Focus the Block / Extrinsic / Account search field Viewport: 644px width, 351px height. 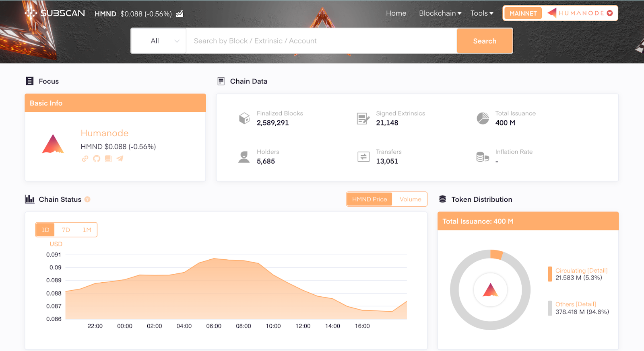[x=321, y=41]
